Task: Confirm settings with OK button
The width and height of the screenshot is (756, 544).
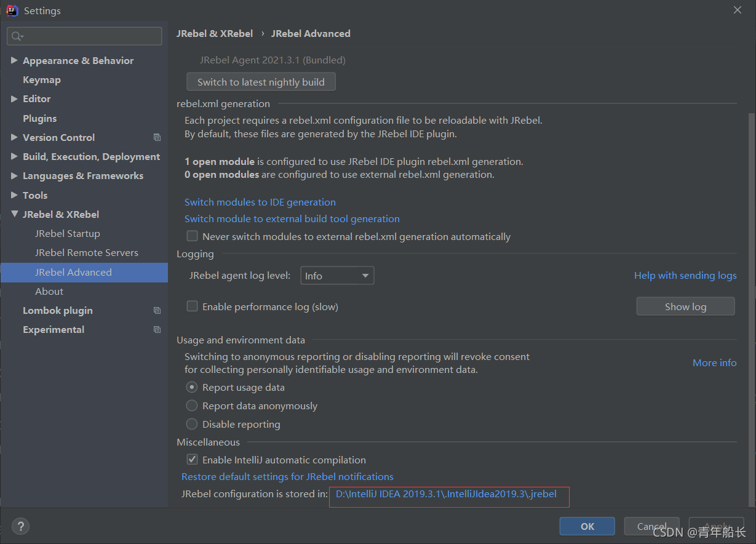Action: point(587,526)
